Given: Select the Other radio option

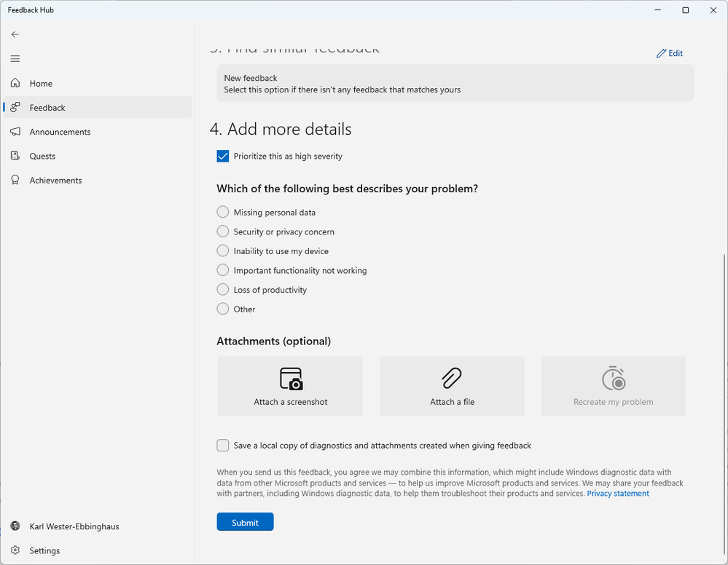Looking at the screenshot, I should [x=223, y=309].
